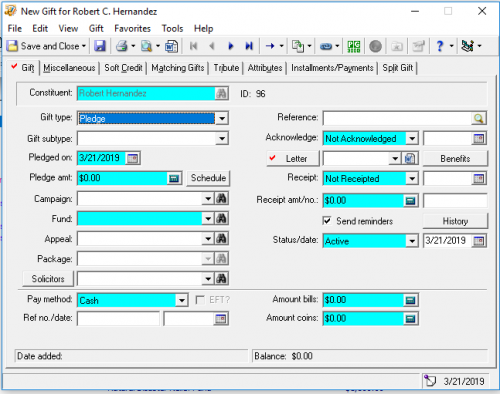Open calendar for Pledged on date

point(133,158)
